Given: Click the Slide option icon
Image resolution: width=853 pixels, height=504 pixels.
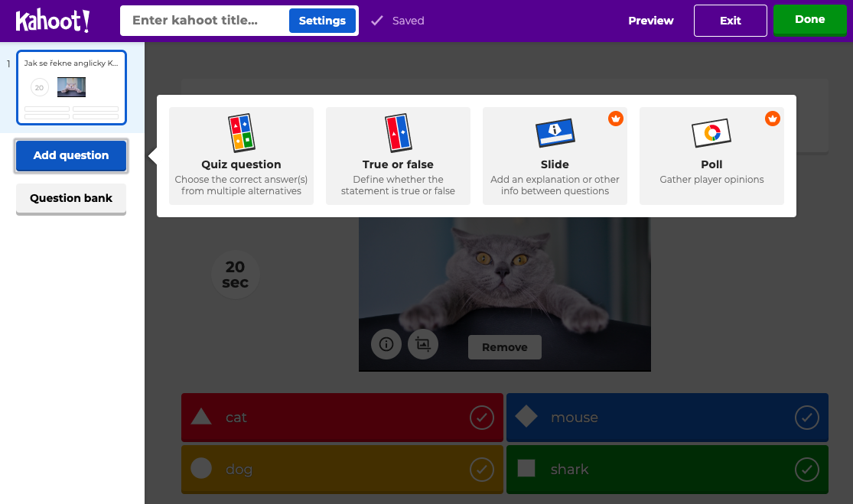Looking at the screenshot, I should coord(555,132).
